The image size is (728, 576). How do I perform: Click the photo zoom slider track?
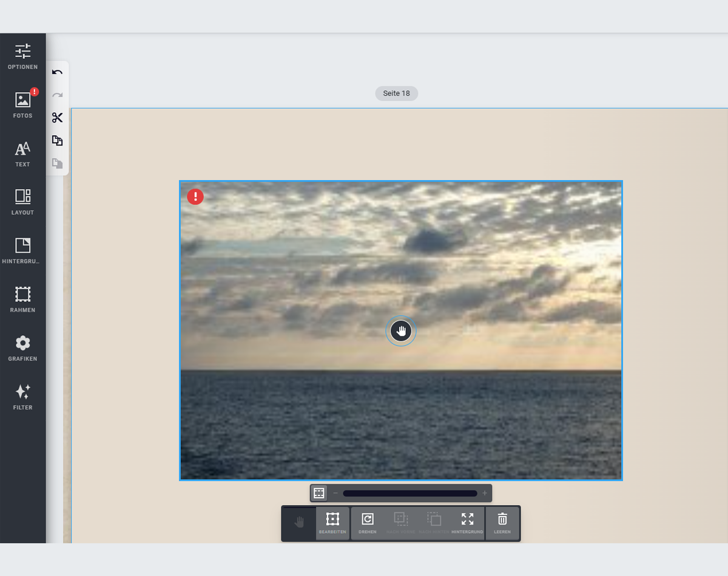[410, 494]
